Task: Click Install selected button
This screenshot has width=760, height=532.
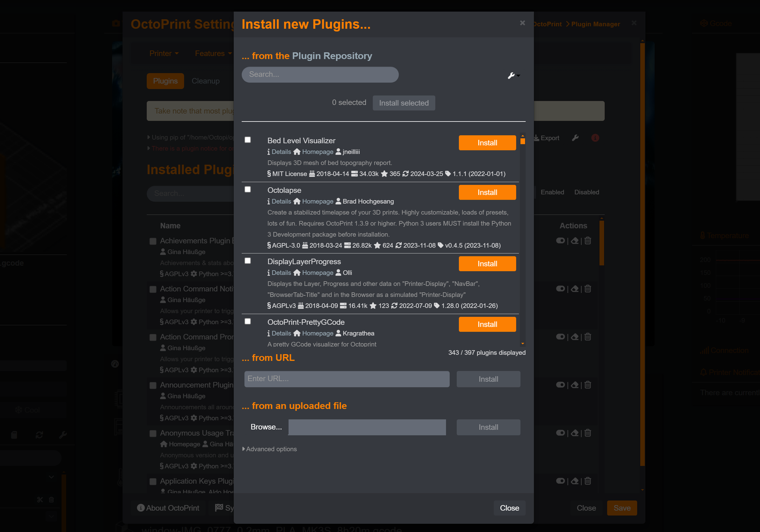Action: click(404, 103)
